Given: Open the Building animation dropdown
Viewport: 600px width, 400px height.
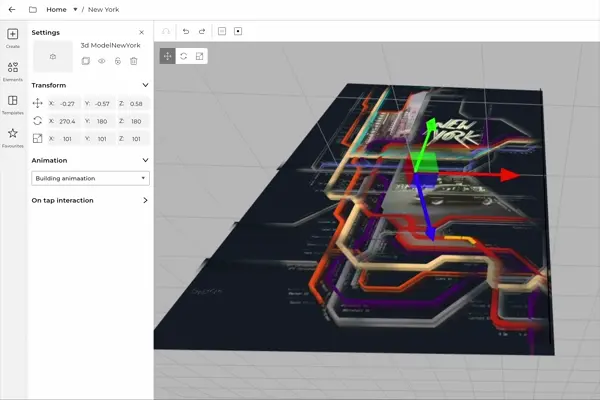Looking at the screenshot, I should point(90,178).
